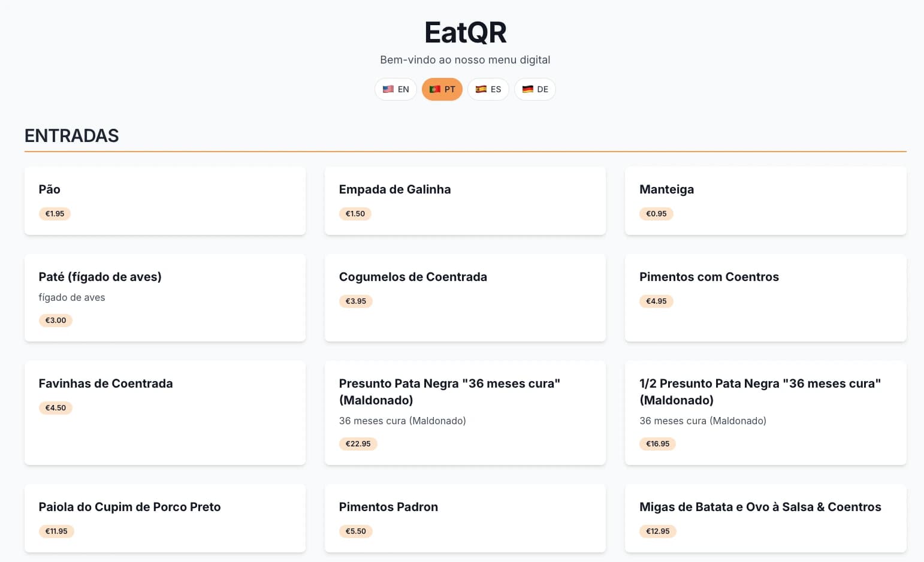Select the PT language option

[442, 89]
